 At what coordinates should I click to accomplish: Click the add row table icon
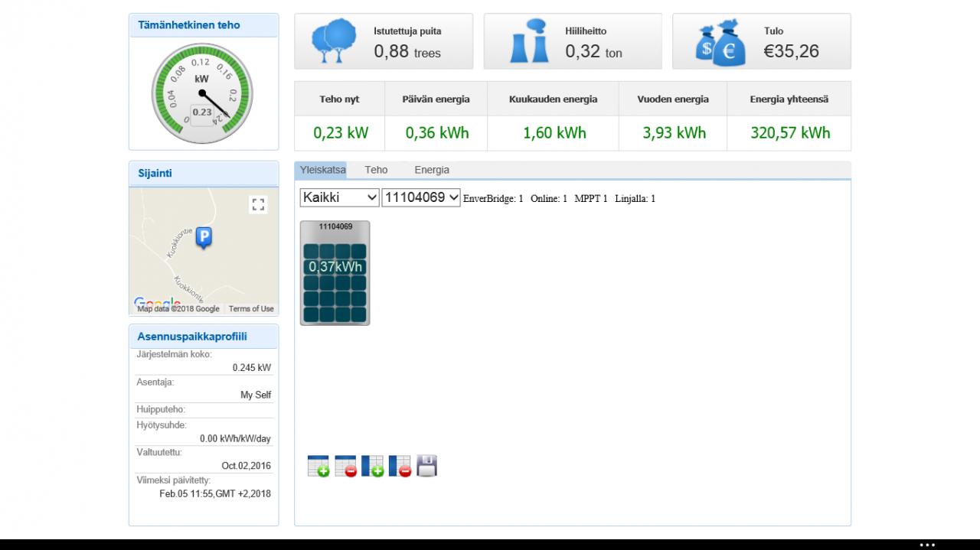[318, 466]
